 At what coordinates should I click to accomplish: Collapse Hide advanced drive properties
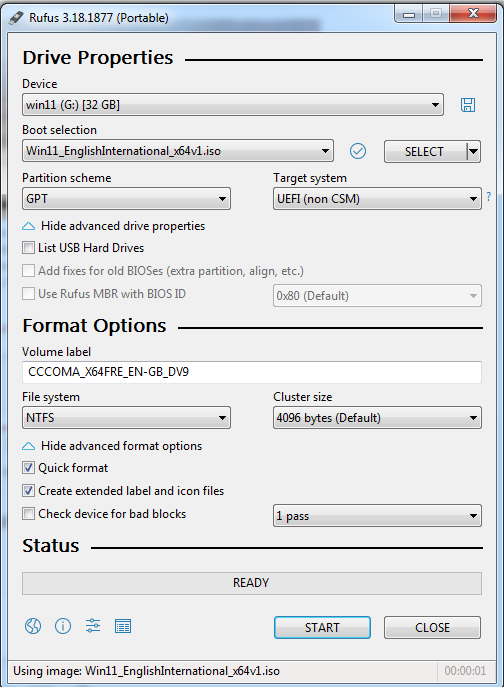pos(114,226)
